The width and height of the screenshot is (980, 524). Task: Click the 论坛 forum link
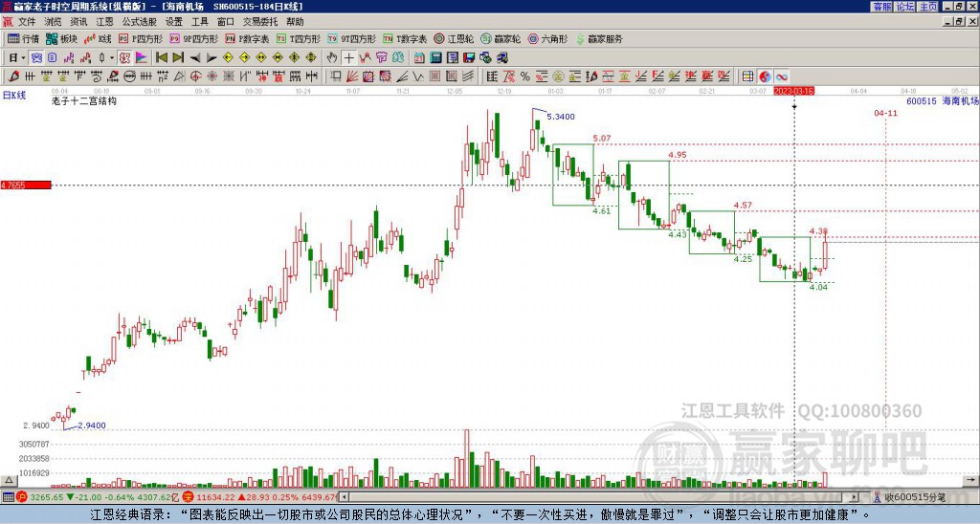[x=905, y=7]
